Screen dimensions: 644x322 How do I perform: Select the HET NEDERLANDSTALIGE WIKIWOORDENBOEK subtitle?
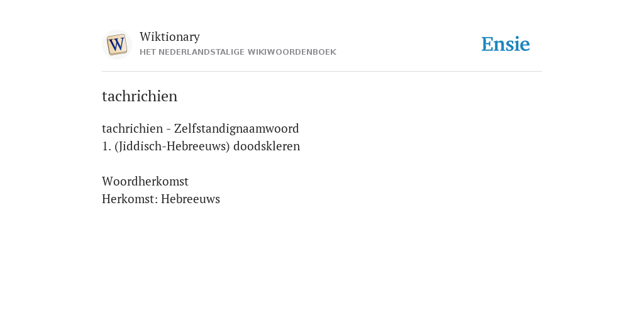tap(238, 52)
